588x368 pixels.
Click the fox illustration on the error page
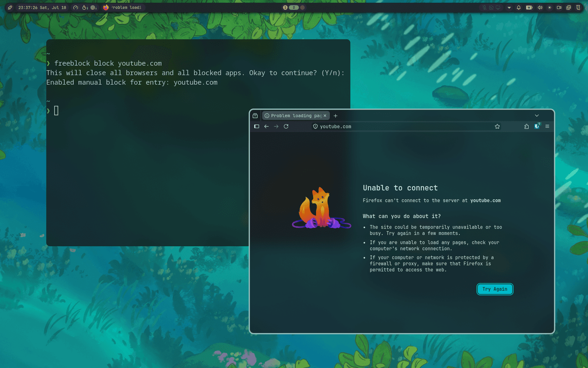coord(321,208)
